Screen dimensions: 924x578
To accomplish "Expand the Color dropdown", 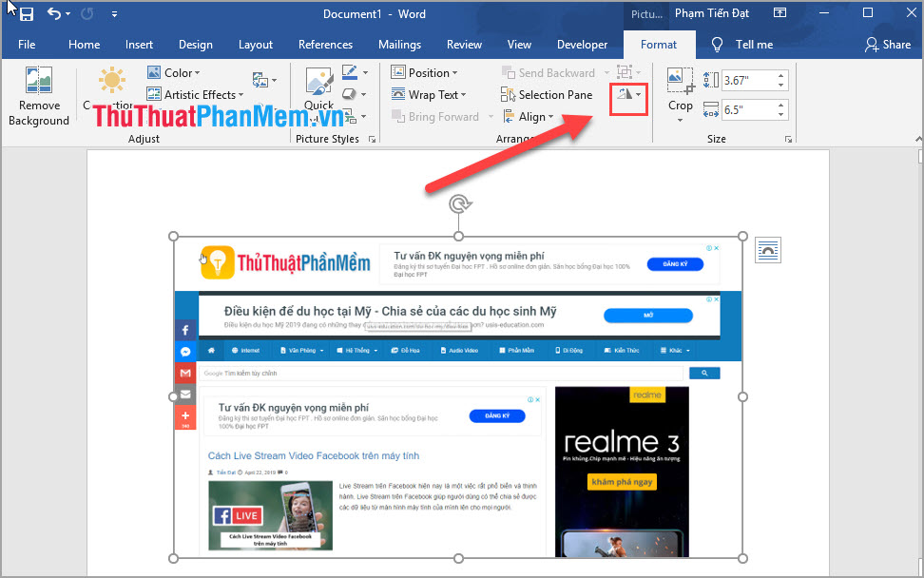I will coord(174,73).
